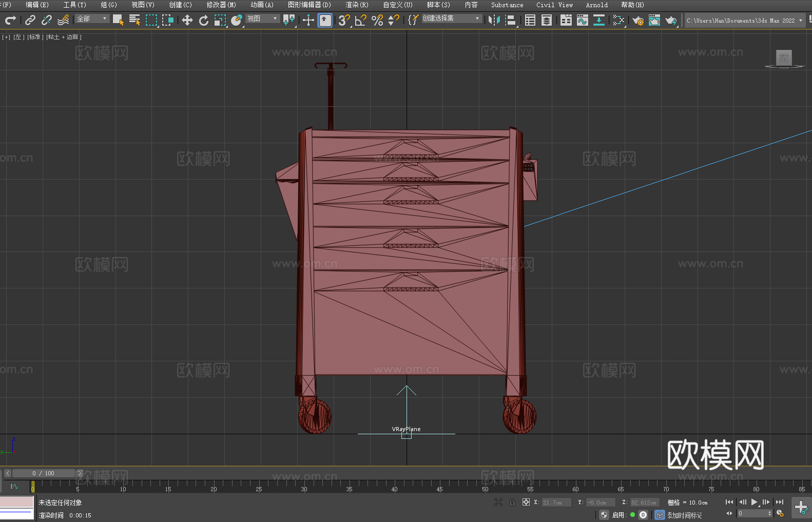Click the [左] viewport view label
812x522 pixels.
(x=19, y=37)
